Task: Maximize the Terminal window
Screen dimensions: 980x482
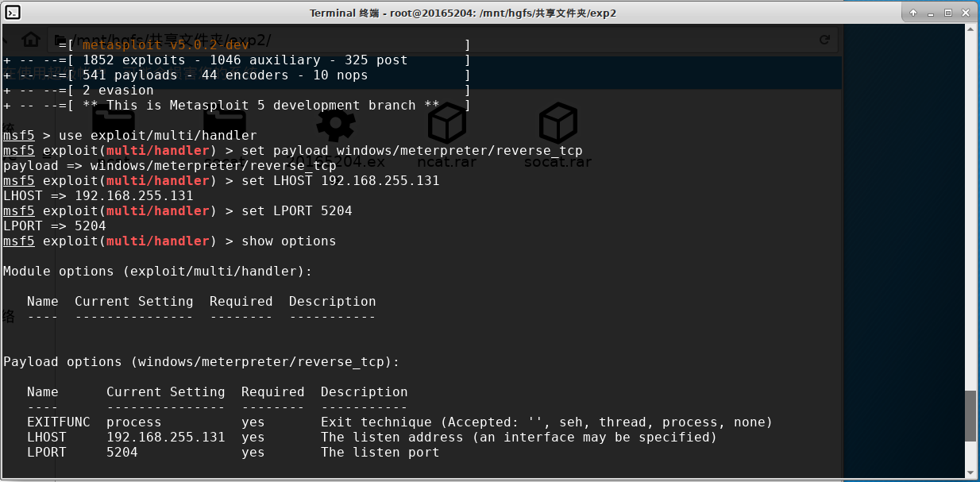Action: [947, 13]
